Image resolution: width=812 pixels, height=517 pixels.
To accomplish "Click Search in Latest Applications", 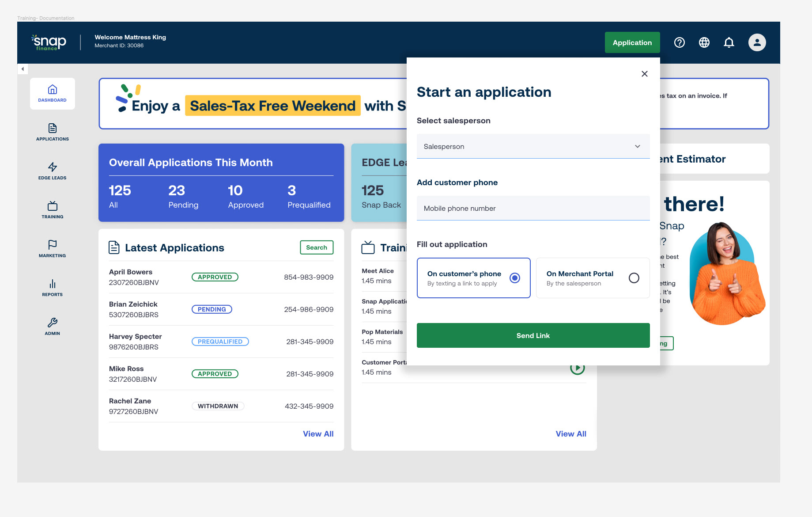I will (x=317, y=247).
